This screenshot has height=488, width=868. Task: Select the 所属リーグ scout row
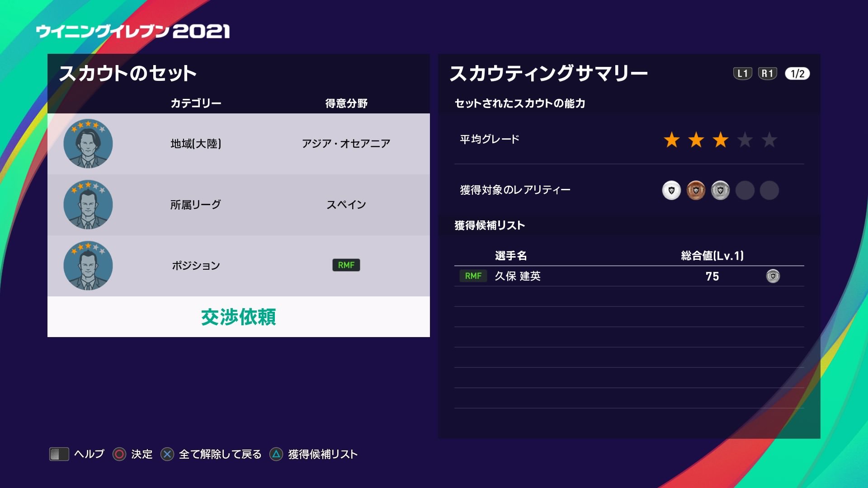(x=238, y=205)
